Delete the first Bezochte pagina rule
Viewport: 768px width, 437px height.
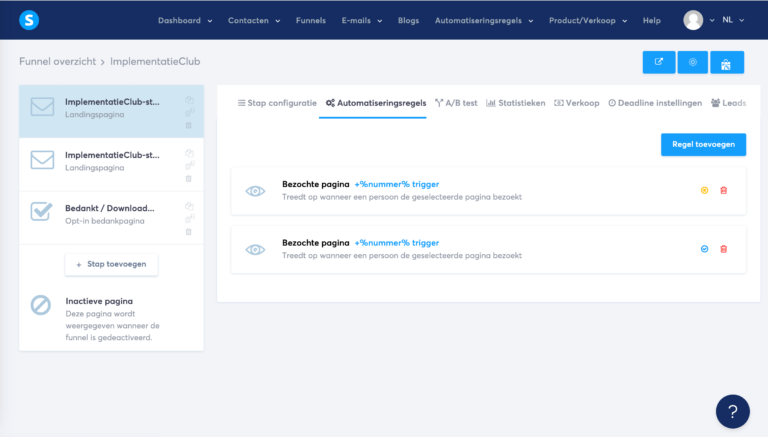[x=724, y=190]
